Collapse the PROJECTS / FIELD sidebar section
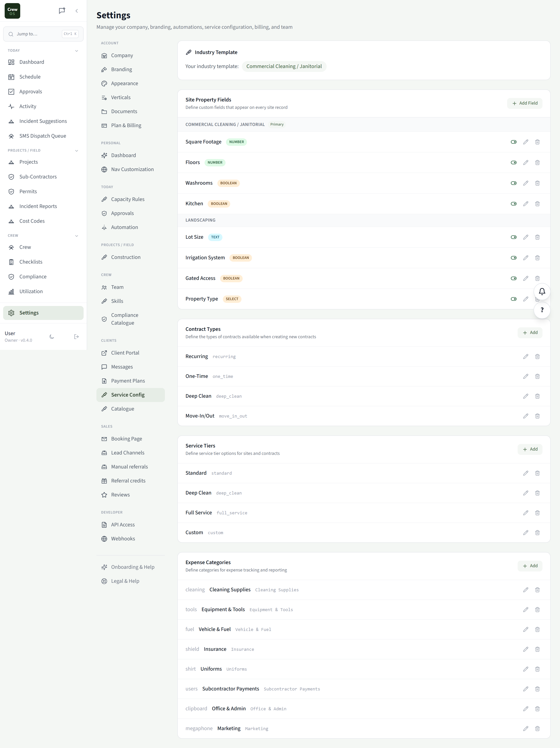 76,151
